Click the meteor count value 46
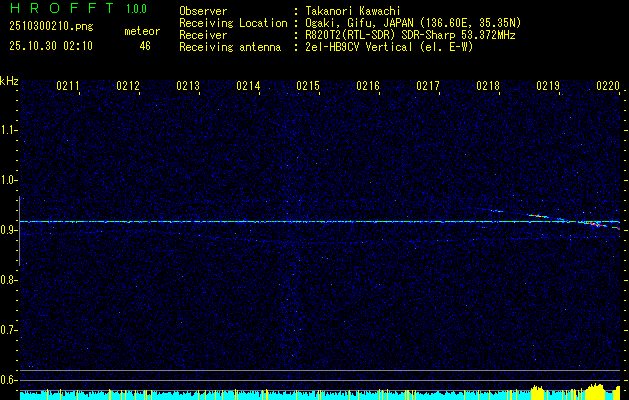Viewport: 629px width, 400px height. pos(144,46)
